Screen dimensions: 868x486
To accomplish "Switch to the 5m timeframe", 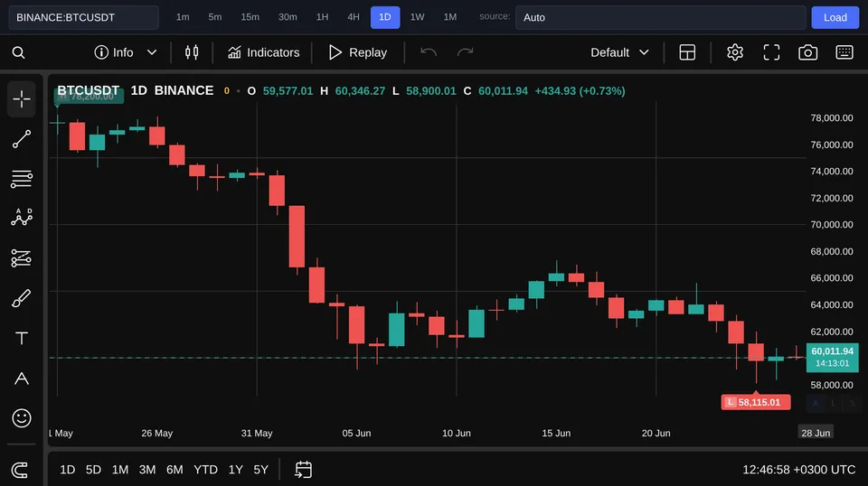I will pyautogui.click(x=215, y=17).
